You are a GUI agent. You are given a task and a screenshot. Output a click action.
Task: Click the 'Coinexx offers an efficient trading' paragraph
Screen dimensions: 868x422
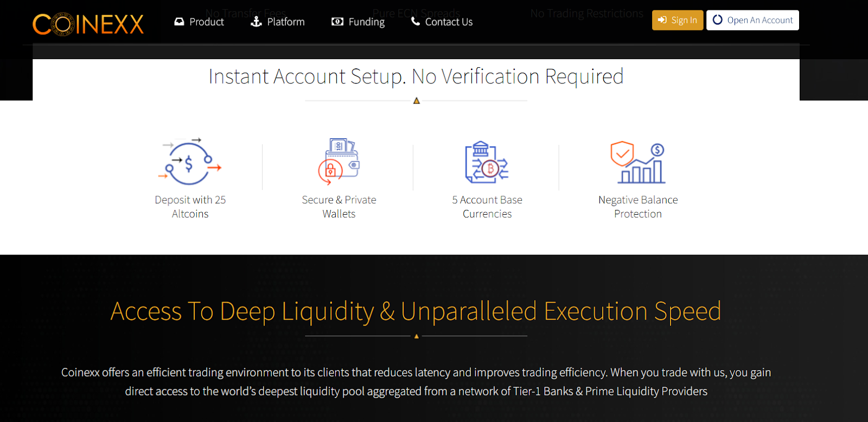pos(416,382)
